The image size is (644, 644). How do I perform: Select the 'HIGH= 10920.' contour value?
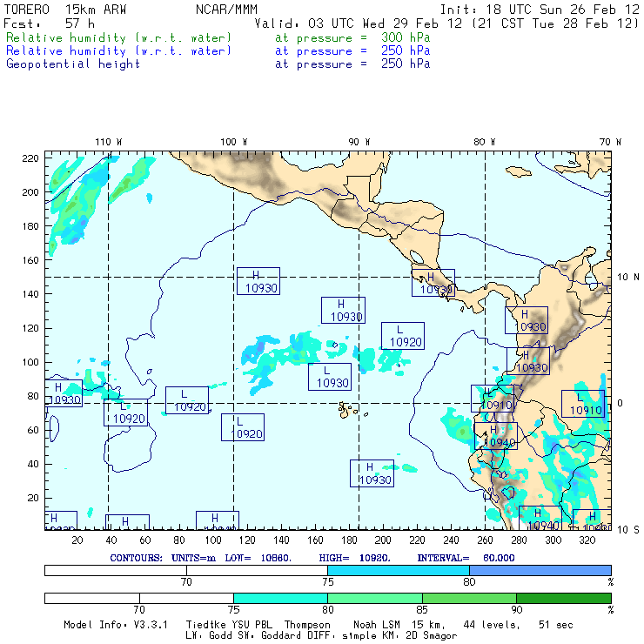point(354,558)
